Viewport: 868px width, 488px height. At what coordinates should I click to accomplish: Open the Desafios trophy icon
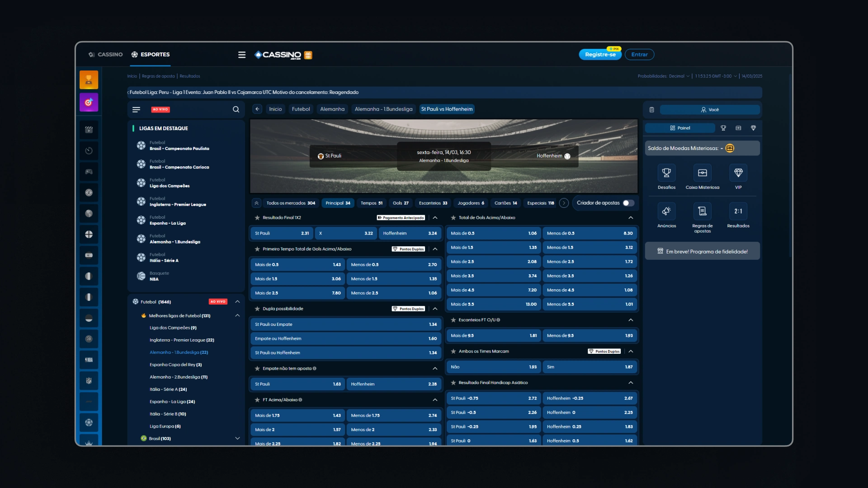[x=666, y=173]
